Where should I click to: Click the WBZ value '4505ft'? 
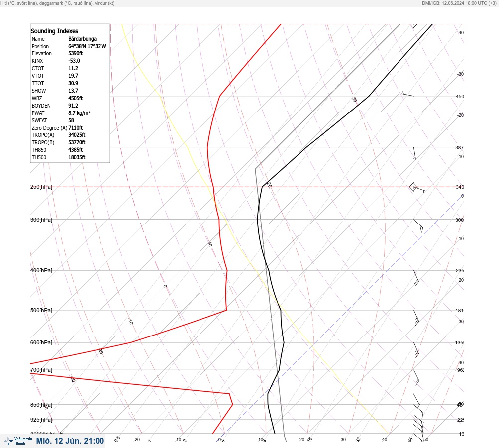coord(76,98)
